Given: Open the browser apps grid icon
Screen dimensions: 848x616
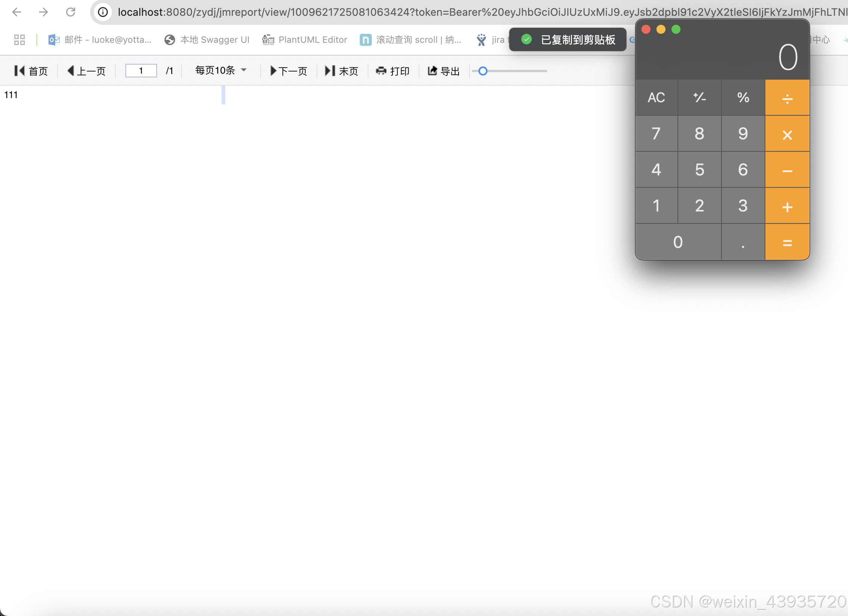Looking at the screenshot, I should pyautogui.click(x=19, y=39).
